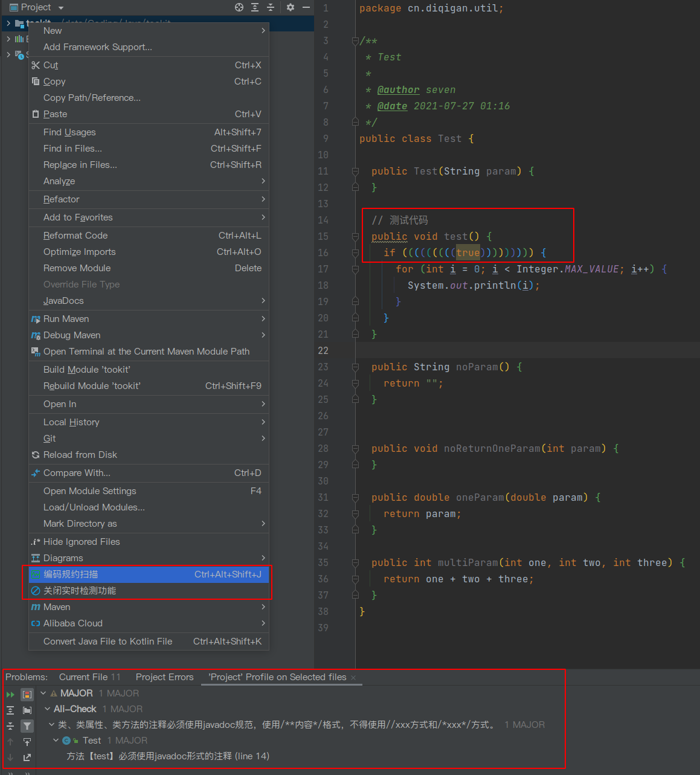Screen dimensions: 700x775
Task: Choose Convert Java File to Kotlin File
Action: coord(149,642)
